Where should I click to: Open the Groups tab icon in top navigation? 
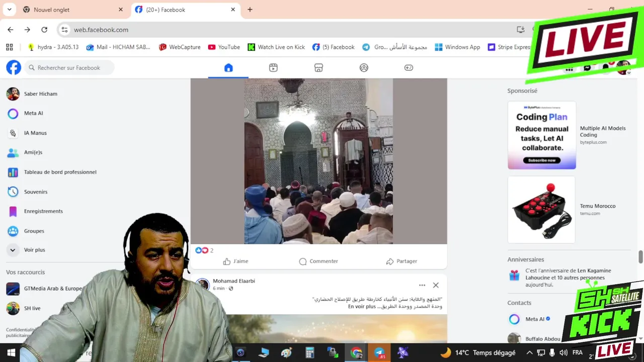tap(364, 67)
